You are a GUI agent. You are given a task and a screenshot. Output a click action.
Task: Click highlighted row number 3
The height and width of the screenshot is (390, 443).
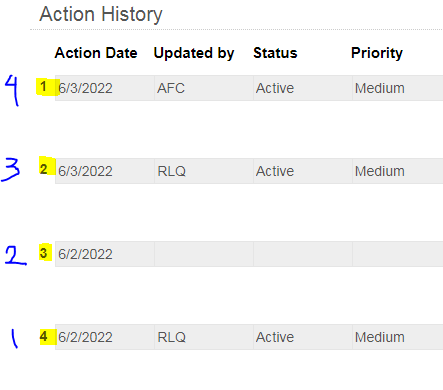(44, 253)
